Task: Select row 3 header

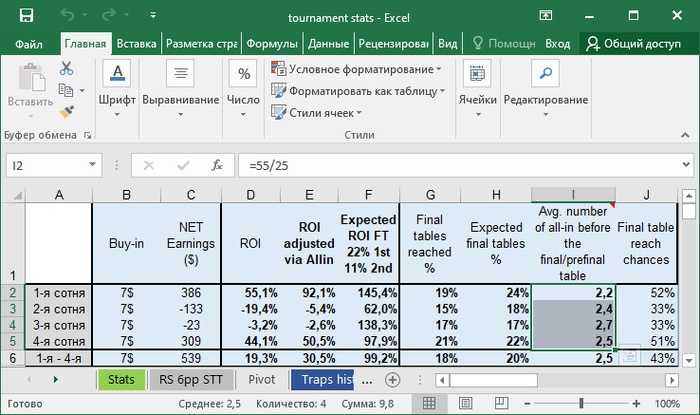Action: (x=12, y=309)
